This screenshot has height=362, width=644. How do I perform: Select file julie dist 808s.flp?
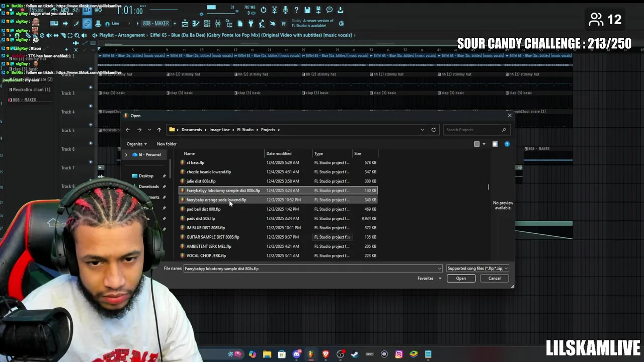[278, 181]
